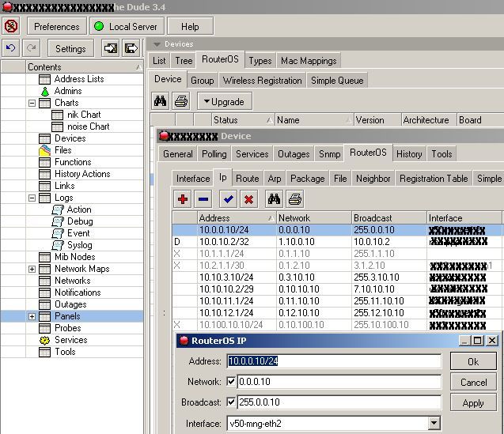This screenshot has width=504, height=434.
Task: Collapse the Logs tree node
Action: (32, 198)
